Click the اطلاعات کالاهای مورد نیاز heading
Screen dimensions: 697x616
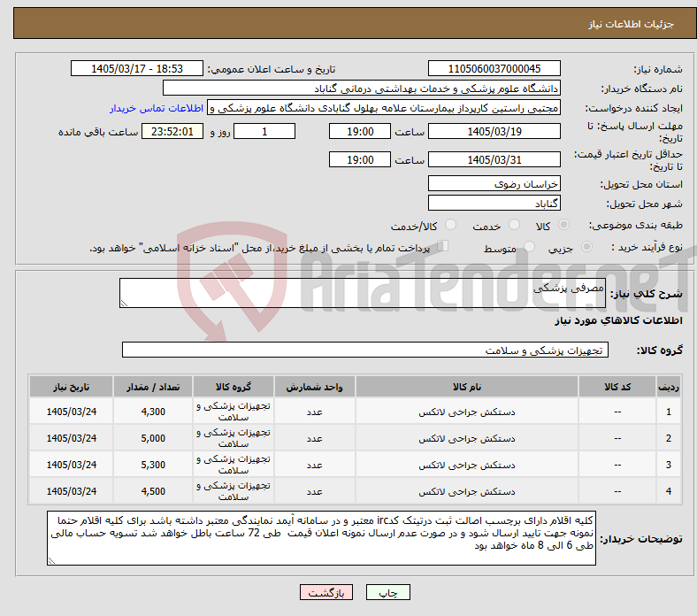coord(618,320)
